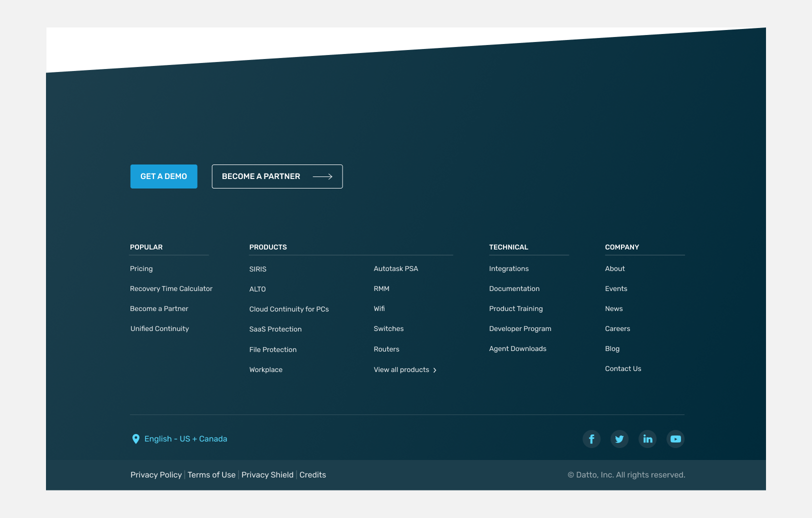
Task: Change region English - US + Canada
Action: click(x=186, y=439)
